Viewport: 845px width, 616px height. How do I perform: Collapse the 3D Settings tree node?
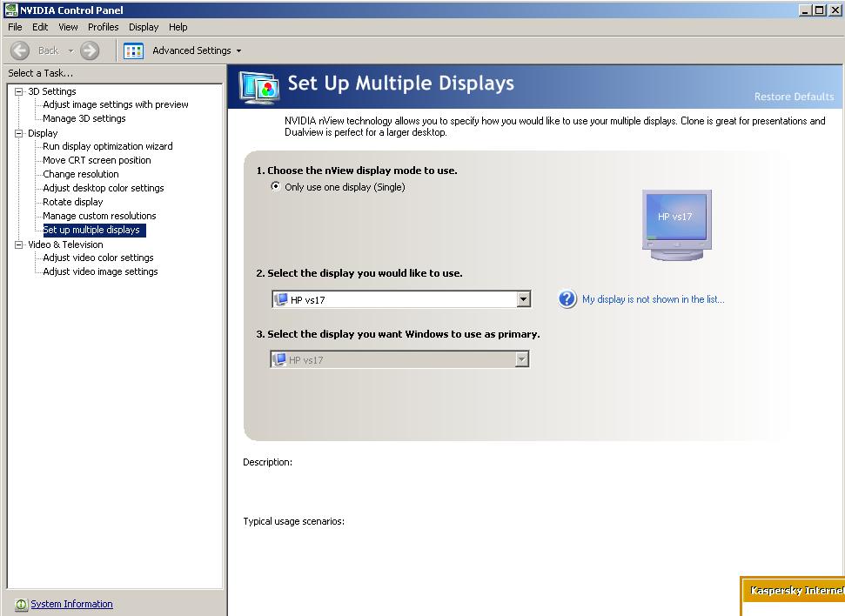(x=19, y=91)
